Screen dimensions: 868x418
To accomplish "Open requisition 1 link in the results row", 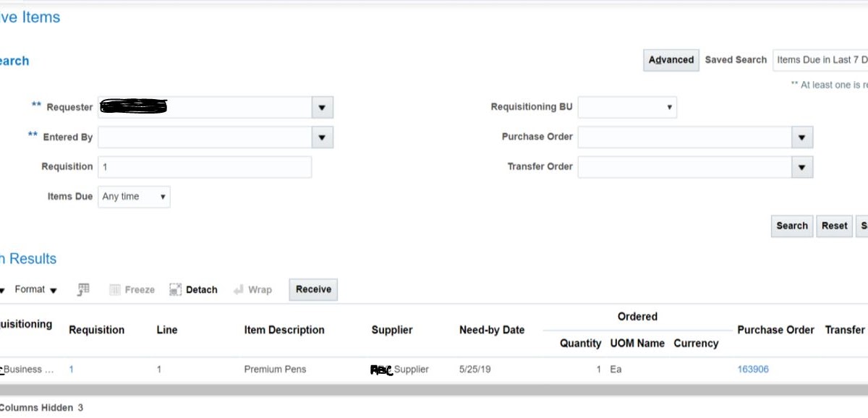I will coord(70,369).
